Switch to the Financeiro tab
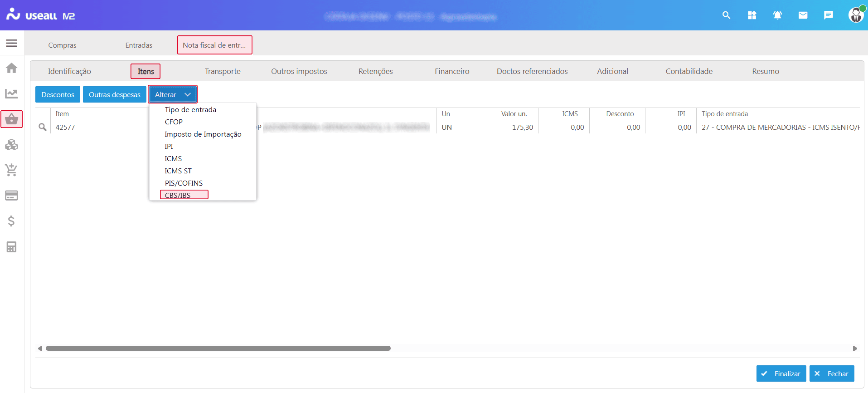Image resolution: width=868 pixels, height=393 pixels. (x=452, y=71)
